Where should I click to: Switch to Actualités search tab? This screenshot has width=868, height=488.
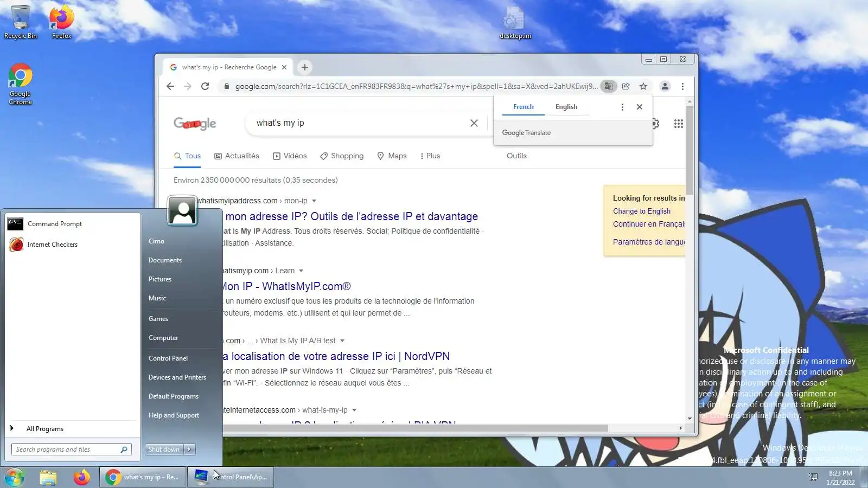point(237,156)
